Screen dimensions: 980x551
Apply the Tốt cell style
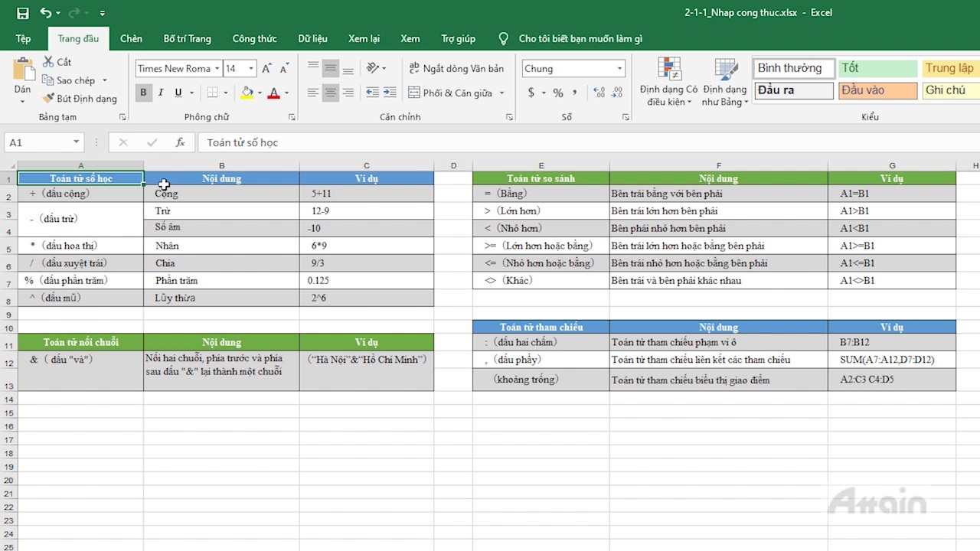pos(877,68)
